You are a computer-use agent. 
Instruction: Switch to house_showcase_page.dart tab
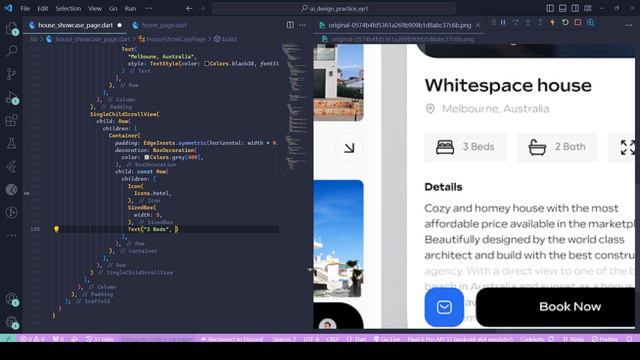point(75,25)
